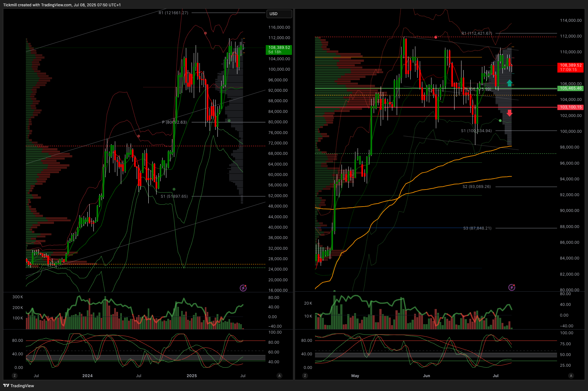Click the left chart's Z timezone icon
The image size is (588, 391).
[x=15, y=376]
